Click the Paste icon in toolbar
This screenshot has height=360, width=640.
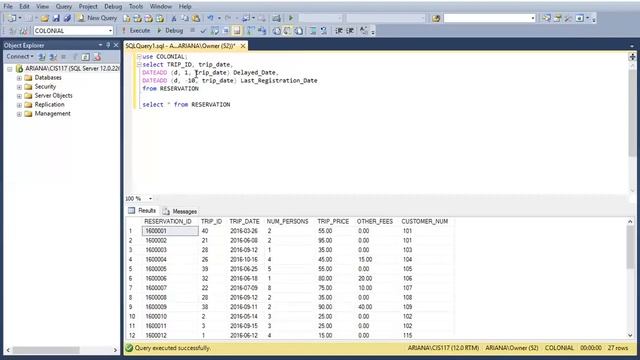point(196,18)
